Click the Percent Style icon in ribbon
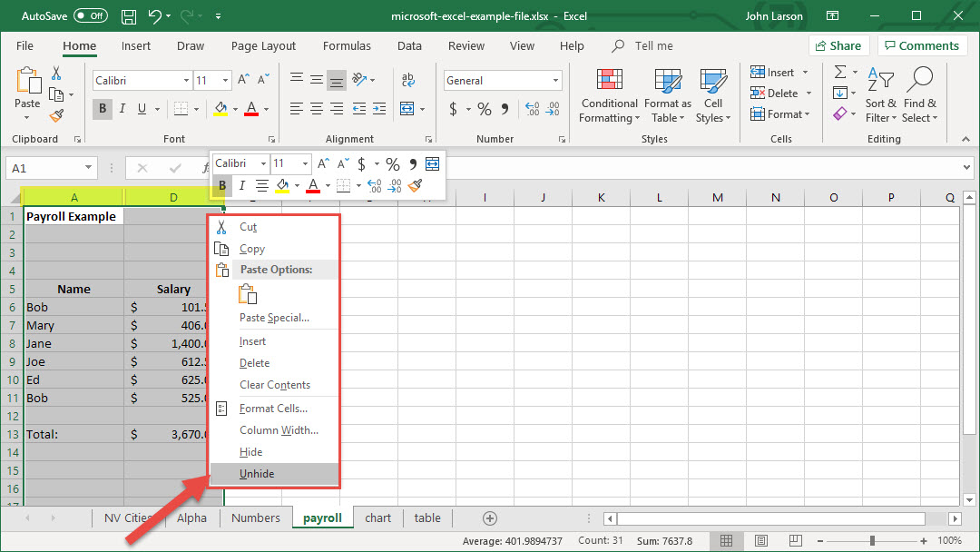Screen dimensions: 980x552 click(485, 109)
